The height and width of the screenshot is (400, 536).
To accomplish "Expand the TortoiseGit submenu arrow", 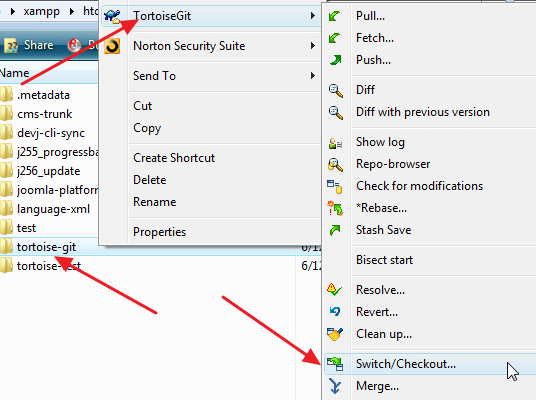I will pyautogui.click(x=312, y=15).
